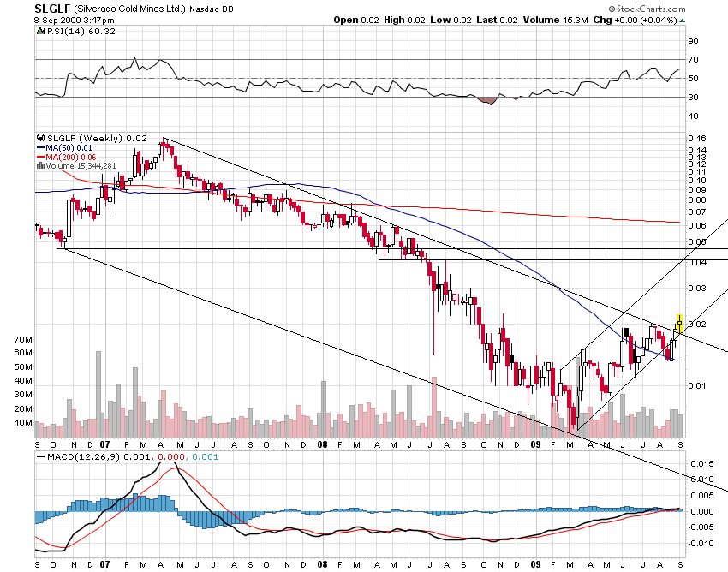Click the green up arrow after Chg
The height and width of the screenshot is (572, 728).
[682, 21]
